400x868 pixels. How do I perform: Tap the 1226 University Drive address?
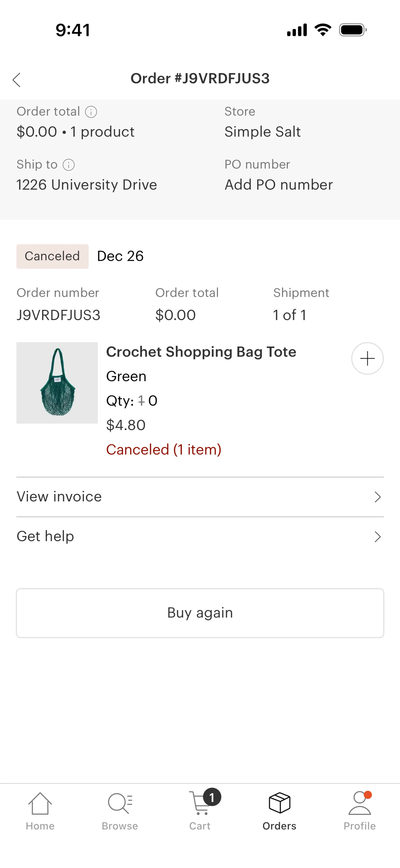tap(86, 185)
